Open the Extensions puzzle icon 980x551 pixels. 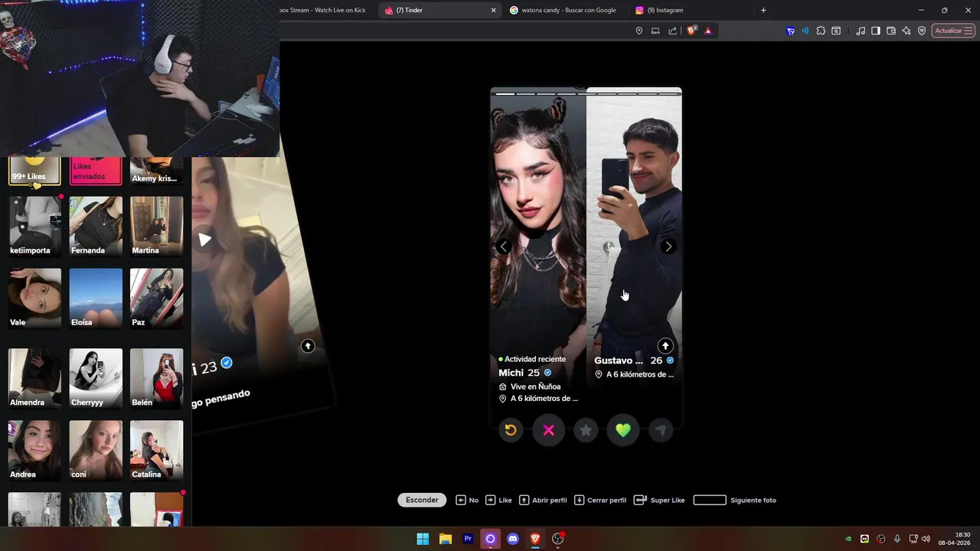(x=821, y=31)
